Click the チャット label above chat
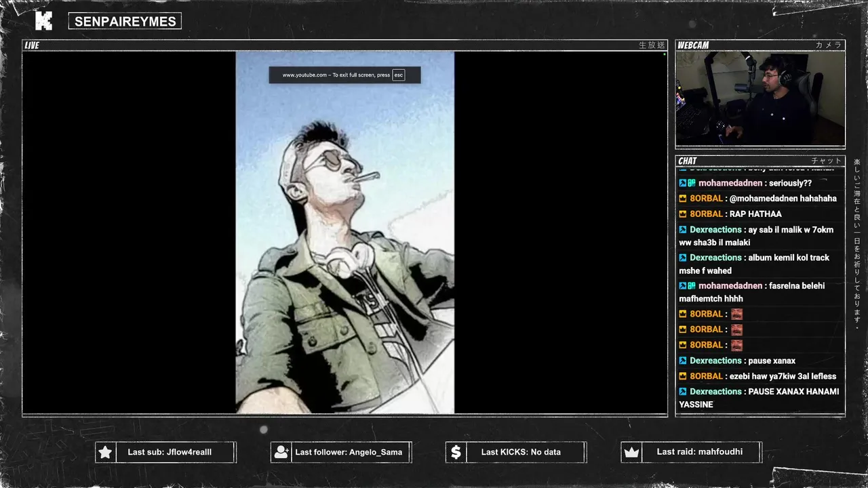 point(827,161)
